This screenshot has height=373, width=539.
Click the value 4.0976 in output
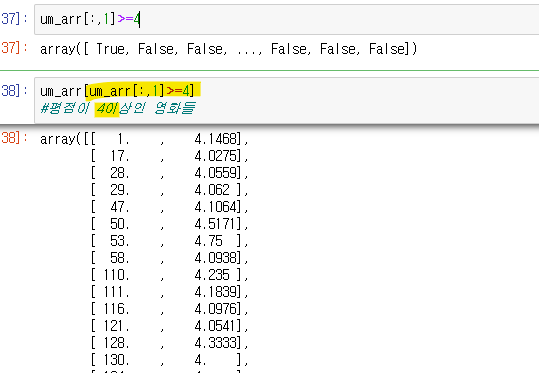(x=215, y=309)
